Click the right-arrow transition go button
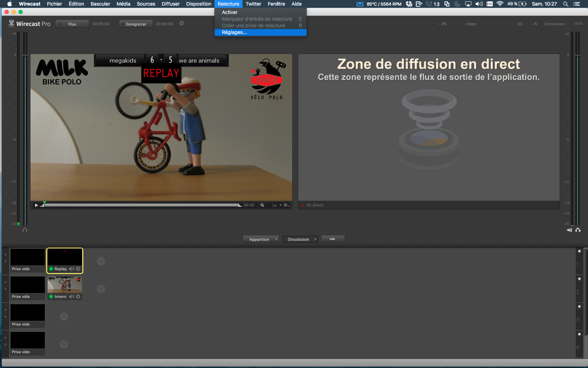 pos(332,239)
